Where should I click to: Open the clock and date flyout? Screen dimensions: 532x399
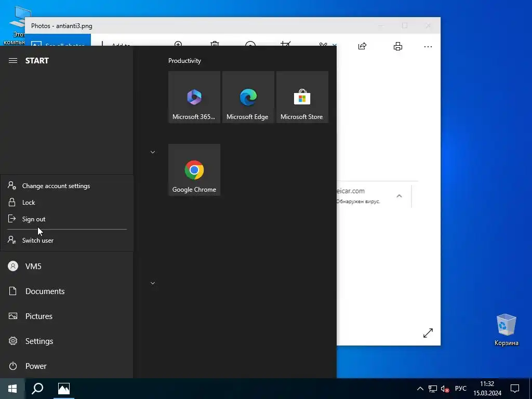[x=487, y=389]
